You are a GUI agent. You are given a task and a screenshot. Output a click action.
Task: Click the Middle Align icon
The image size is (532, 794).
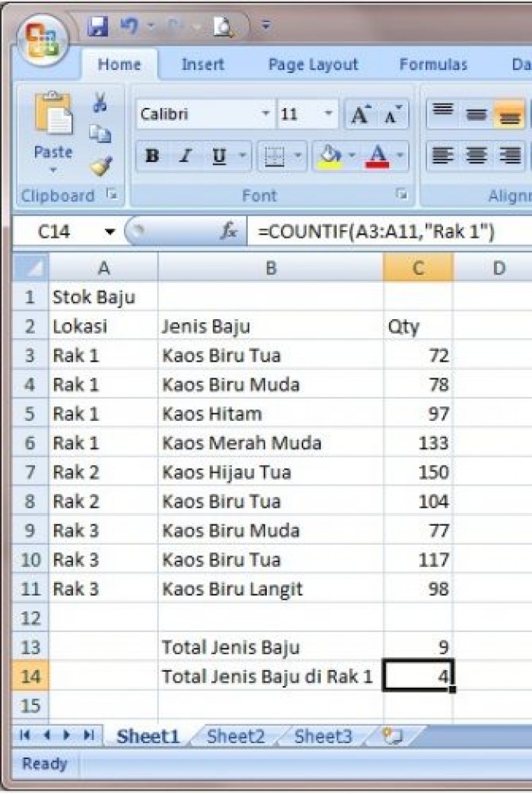tap(477, 115)
